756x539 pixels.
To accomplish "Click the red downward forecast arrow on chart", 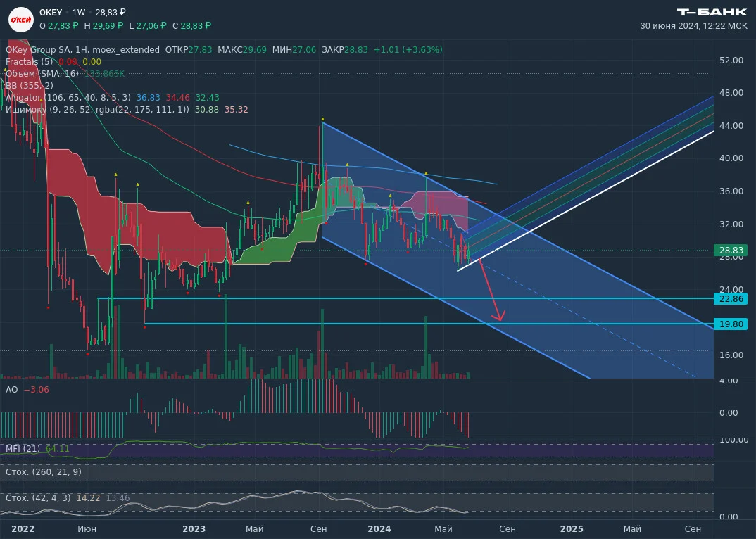I will (491, 290).
